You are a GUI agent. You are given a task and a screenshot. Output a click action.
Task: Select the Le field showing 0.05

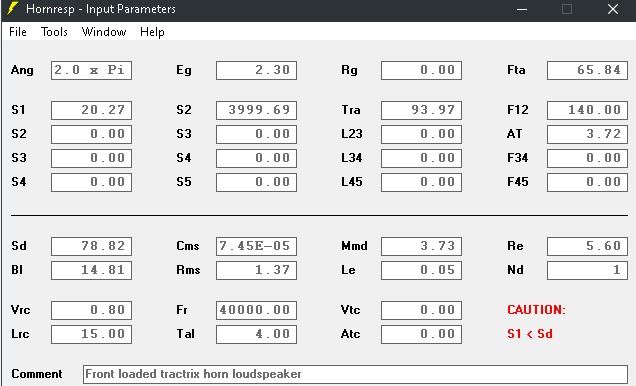[x=421, y=270]
